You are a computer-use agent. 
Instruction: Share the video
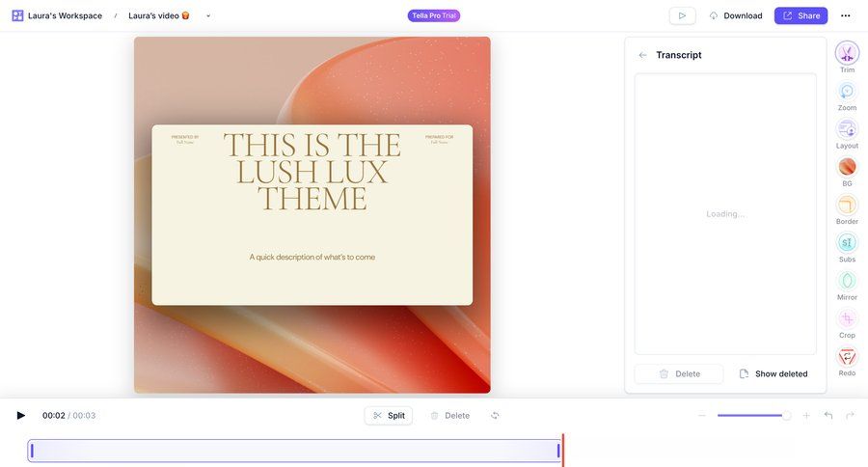(800, 15)
